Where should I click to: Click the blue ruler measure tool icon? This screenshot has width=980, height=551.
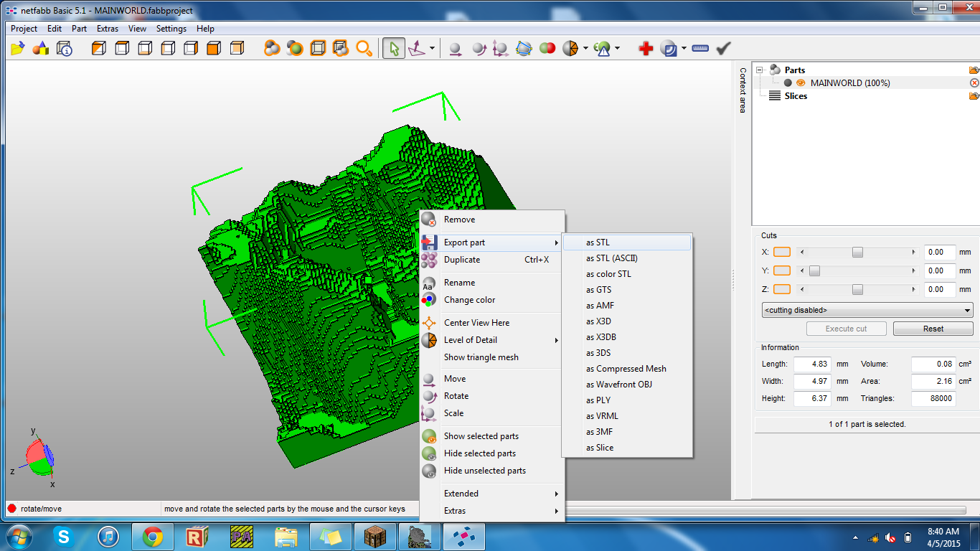[700, 48]
